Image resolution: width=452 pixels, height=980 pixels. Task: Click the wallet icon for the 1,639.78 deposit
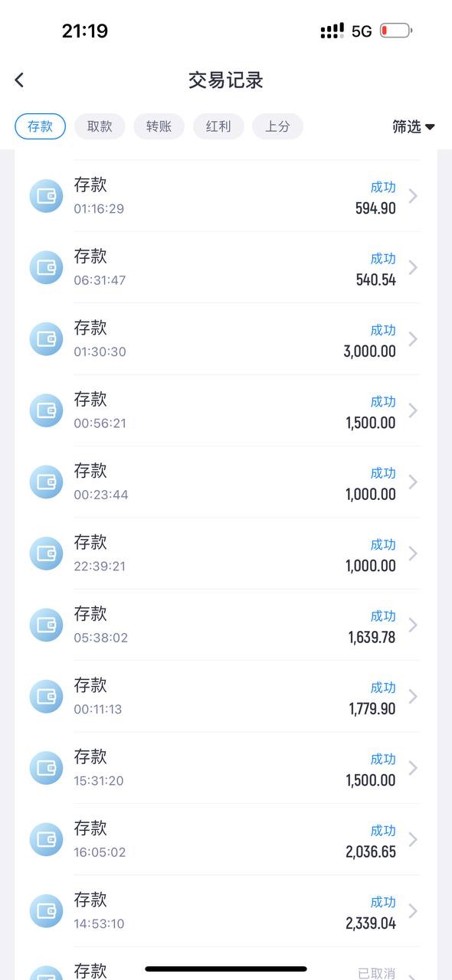click(x=46, y=625)
